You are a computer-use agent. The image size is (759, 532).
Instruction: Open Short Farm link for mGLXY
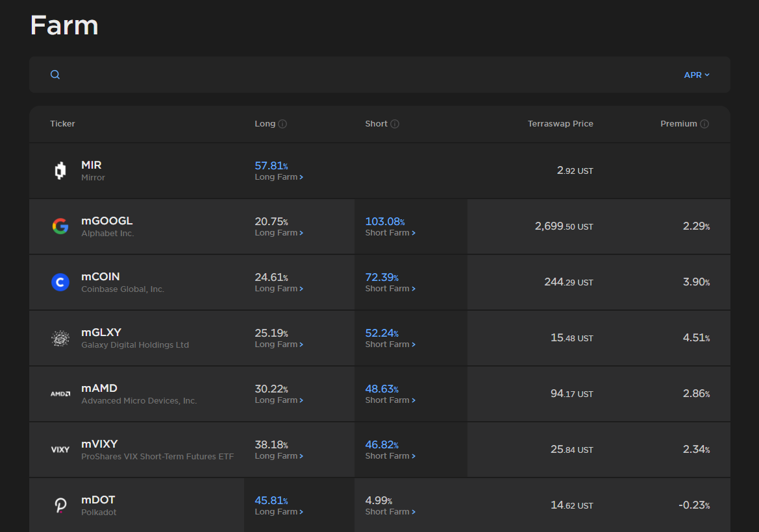pos(390,345)
